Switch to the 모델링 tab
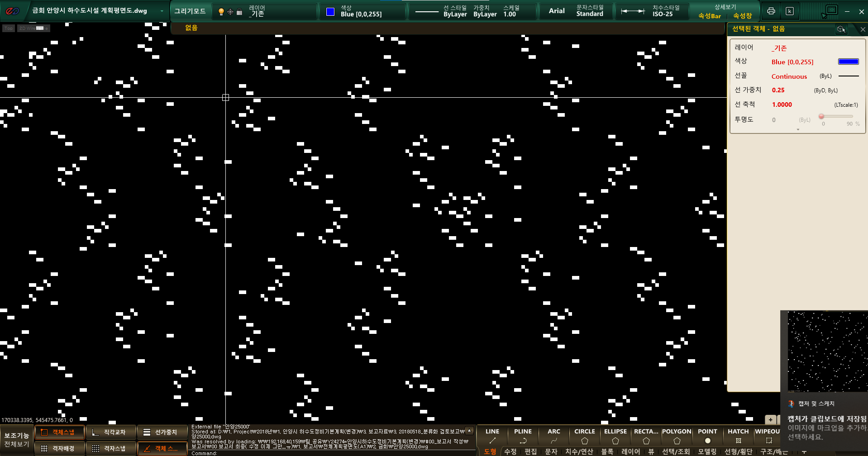 pos(707,451)
